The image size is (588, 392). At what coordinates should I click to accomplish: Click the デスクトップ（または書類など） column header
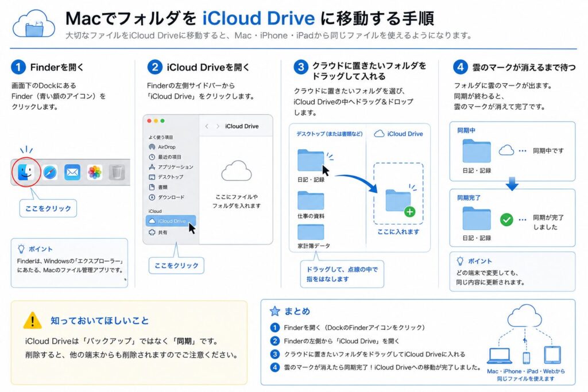coord(330,134)
